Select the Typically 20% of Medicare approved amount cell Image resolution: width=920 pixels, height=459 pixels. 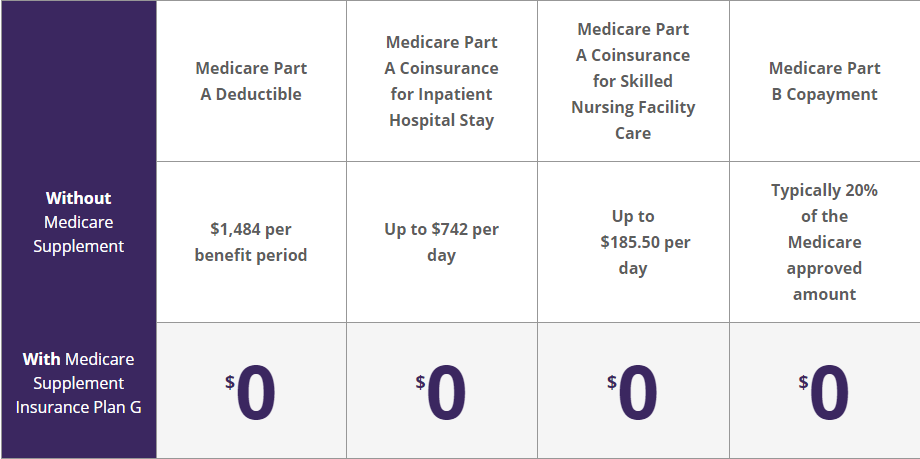pos(824,242)
